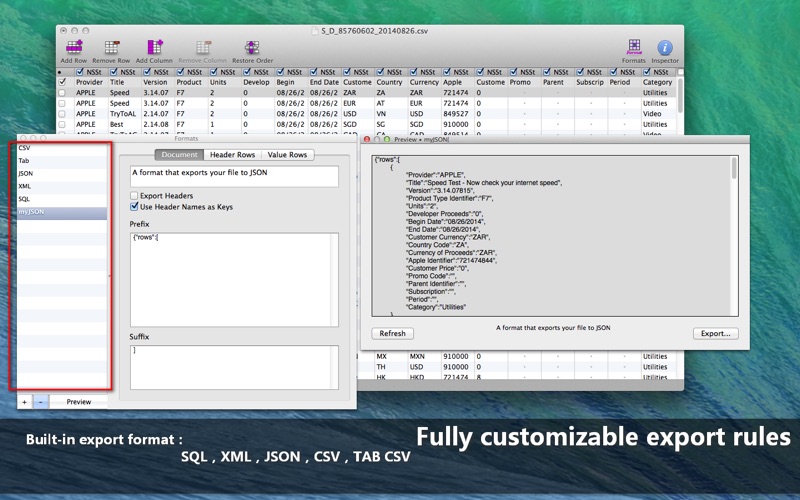Screen dimensions: 800x500
Task: Click the CSV file icon in title bar
Action: (315, 31)
